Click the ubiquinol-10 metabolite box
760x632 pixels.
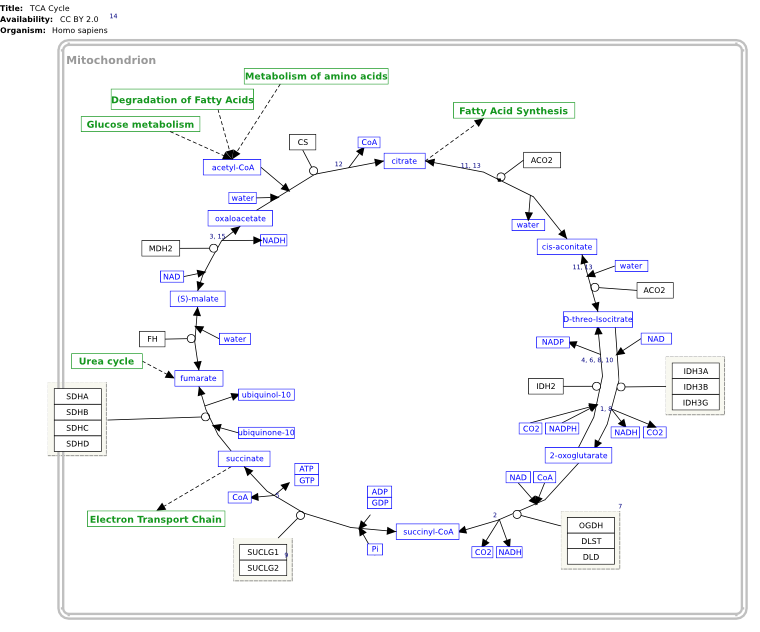click(x=266, y=395)
